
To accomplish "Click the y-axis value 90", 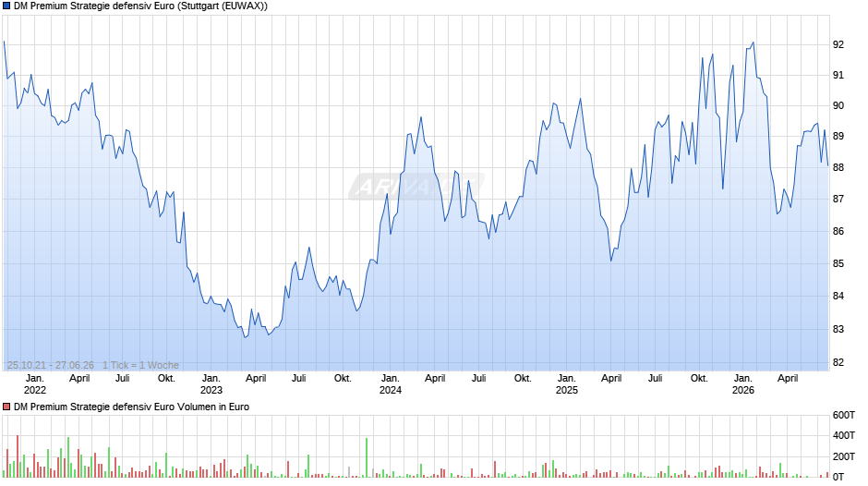I will pyautogui.click(x=838, y=105).
